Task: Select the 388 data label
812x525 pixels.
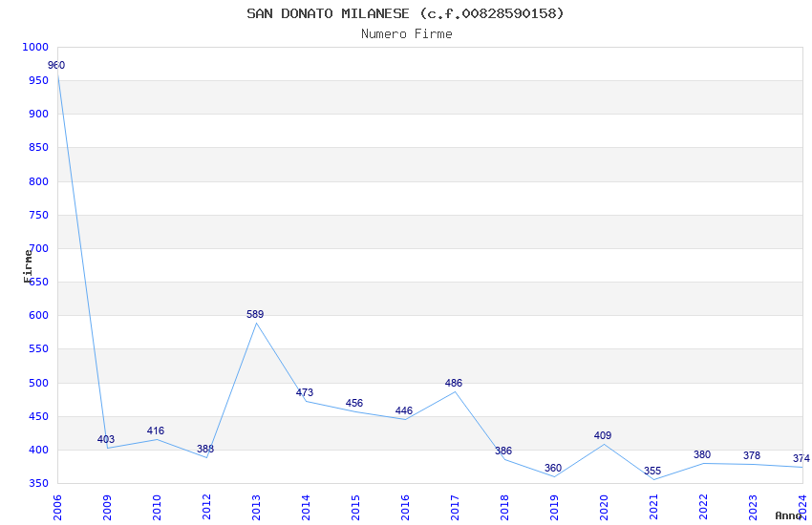Action: 205,449
